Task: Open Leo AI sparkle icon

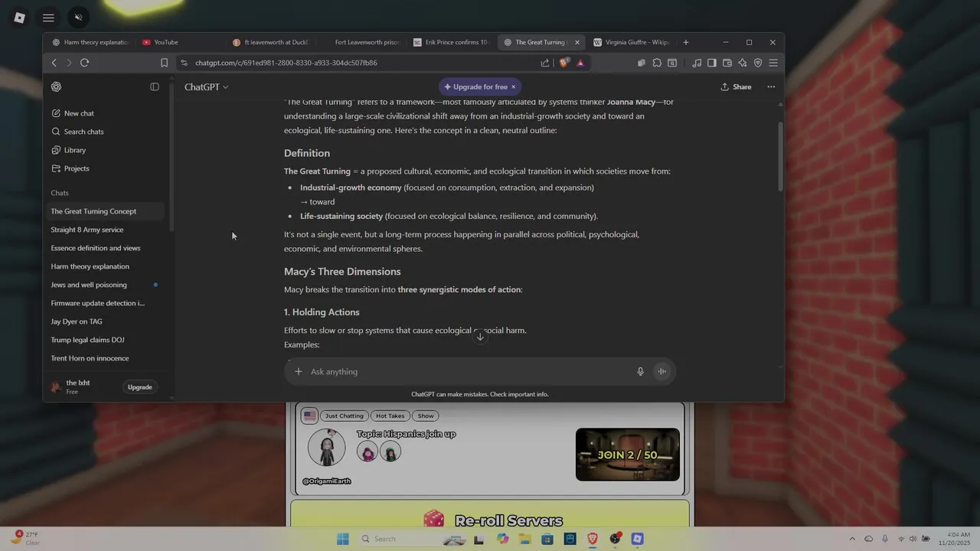Action: 743,63
